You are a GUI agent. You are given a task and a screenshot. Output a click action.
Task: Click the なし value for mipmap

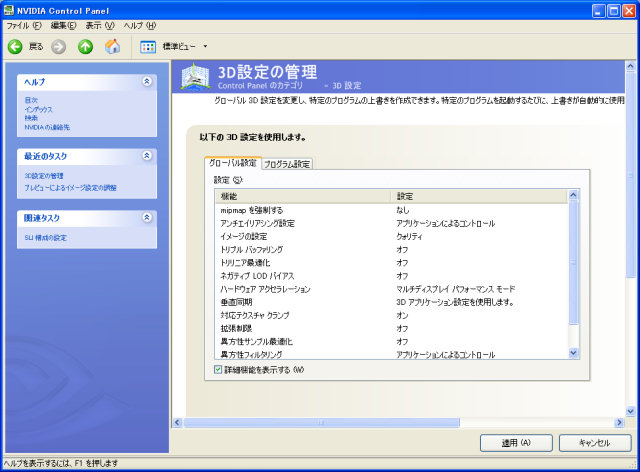402,210
